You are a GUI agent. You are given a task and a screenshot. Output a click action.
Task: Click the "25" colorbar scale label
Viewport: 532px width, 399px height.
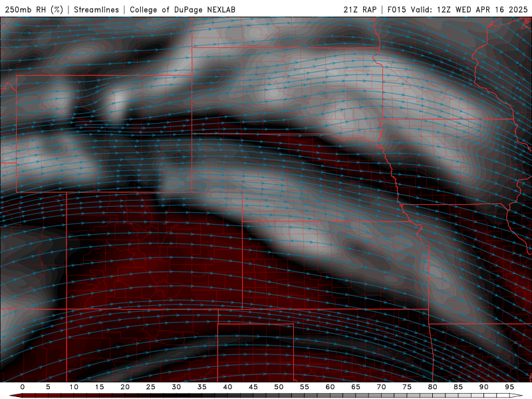pyautogui.click(x=151, y=387)
